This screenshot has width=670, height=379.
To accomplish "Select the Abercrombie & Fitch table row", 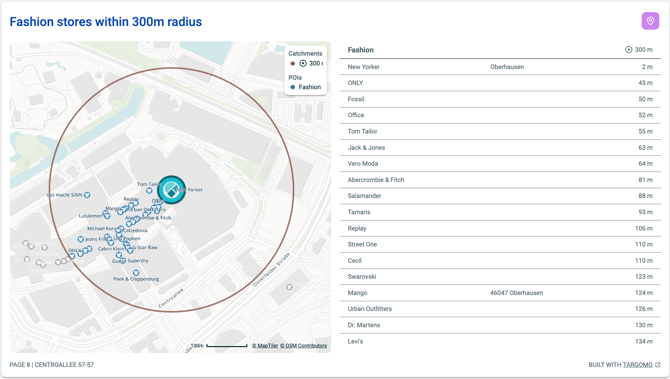I will coord(500,180).
